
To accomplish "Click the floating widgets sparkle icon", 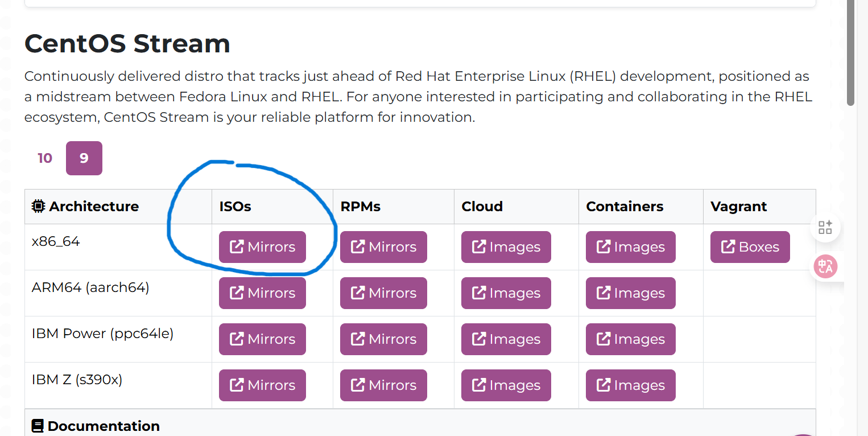I will click(x=825, y=227).
